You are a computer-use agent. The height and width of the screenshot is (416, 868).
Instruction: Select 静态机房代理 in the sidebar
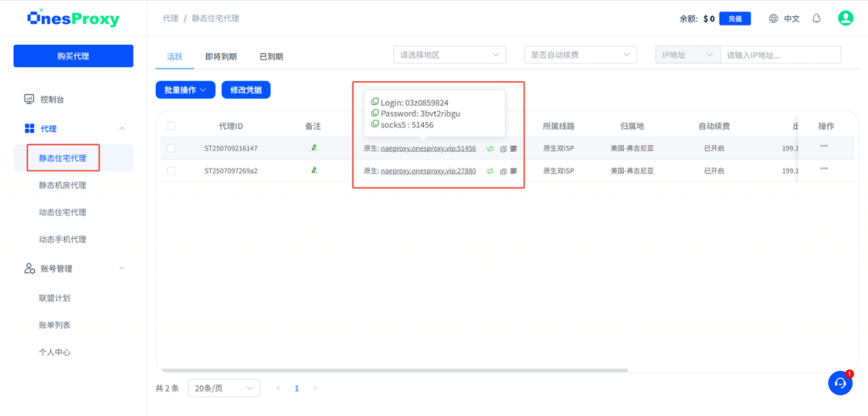(x=62, y=185)
